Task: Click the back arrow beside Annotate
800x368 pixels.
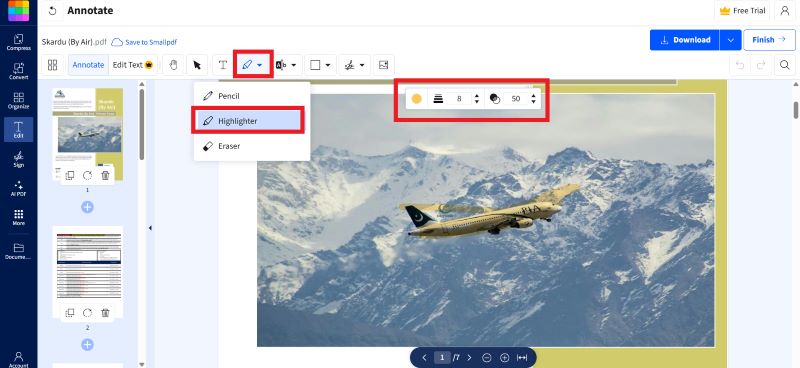Action: pos(52,11)
